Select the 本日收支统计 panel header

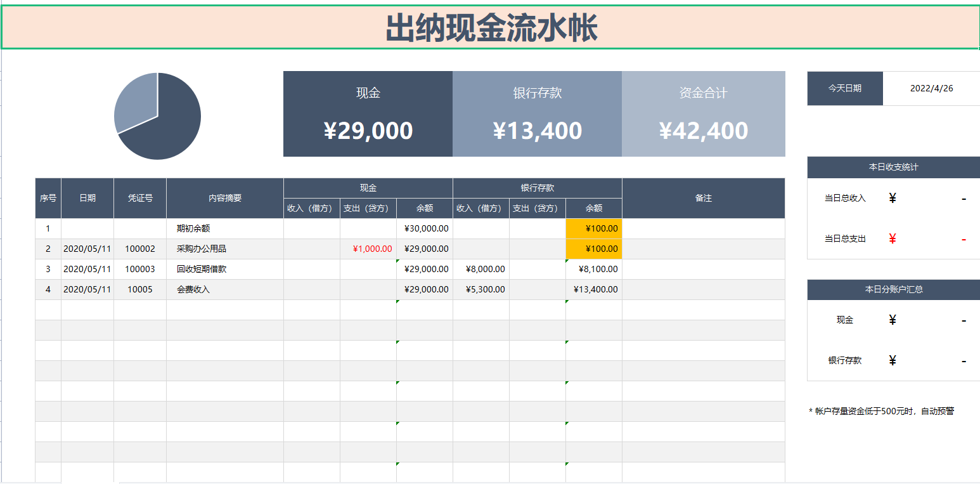tap(893, 167)
